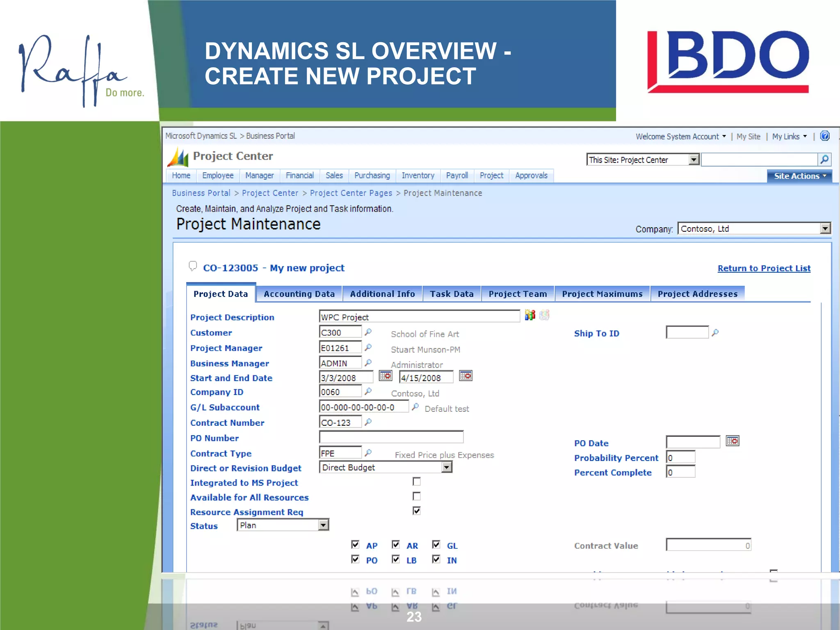The width and height of the screenshot is (840, 630).
Task: Switch to the Additional Info tab
Action: (382, 294)
